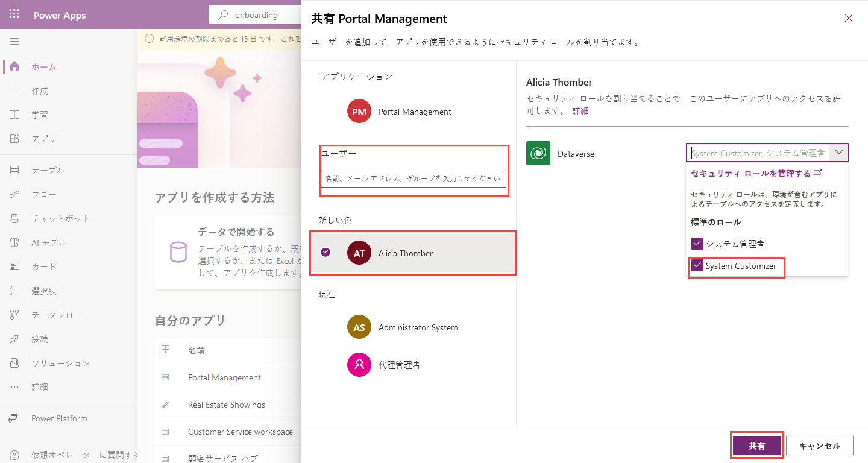Viewport: 868px width, 463px height.
Task: Click the Power Apps title in header
Action: point(60,15)
